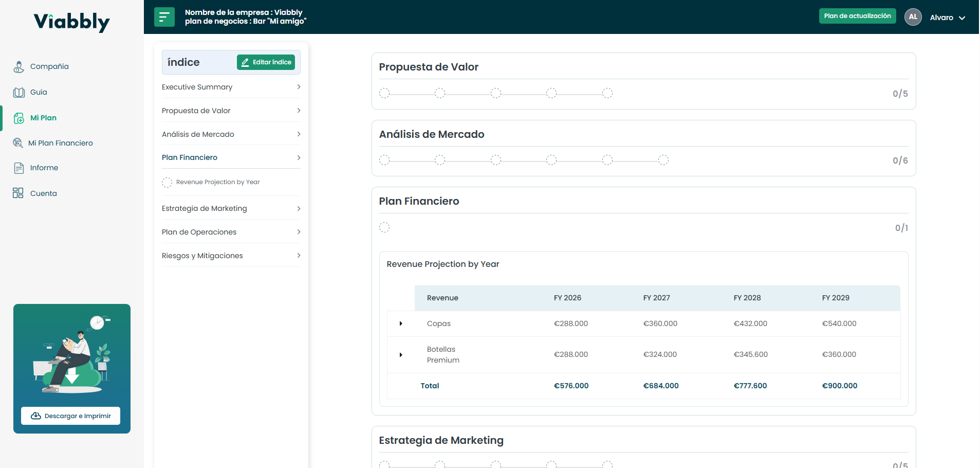Open Executive Summary in the index
Image resolution: width=980 pixels, height=468 pixels.
click(x=231, y=87)
